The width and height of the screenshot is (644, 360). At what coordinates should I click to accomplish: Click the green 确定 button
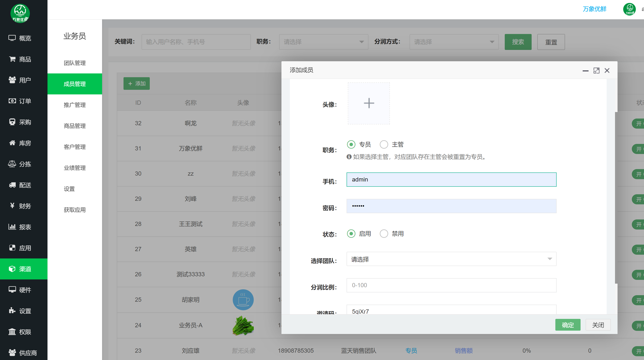[568, 325]
